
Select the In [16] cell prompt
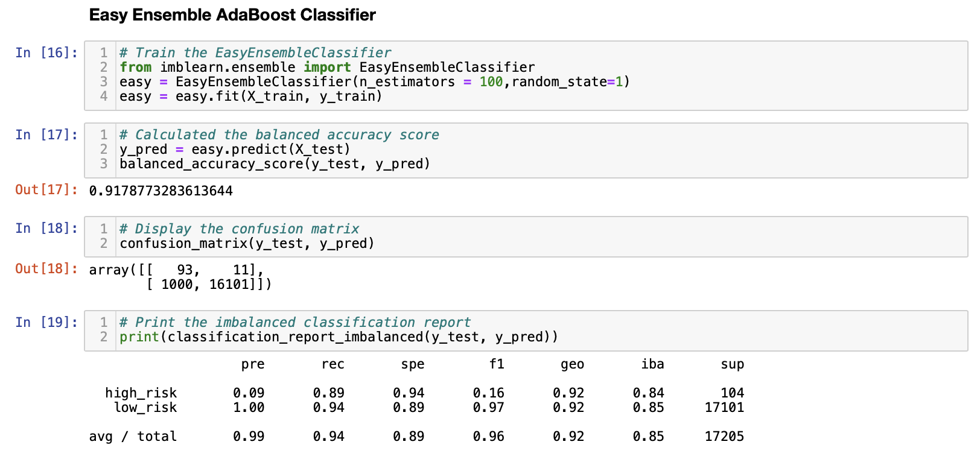[x=46, y=52]
